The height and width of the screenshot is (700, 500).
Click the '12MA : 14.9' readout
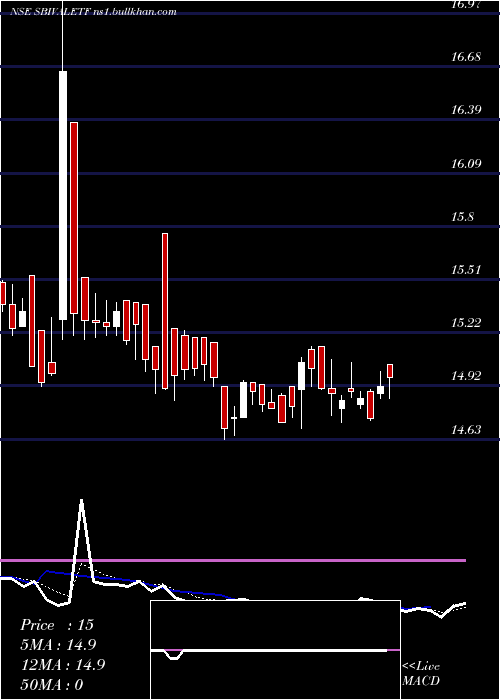point(63,665)
